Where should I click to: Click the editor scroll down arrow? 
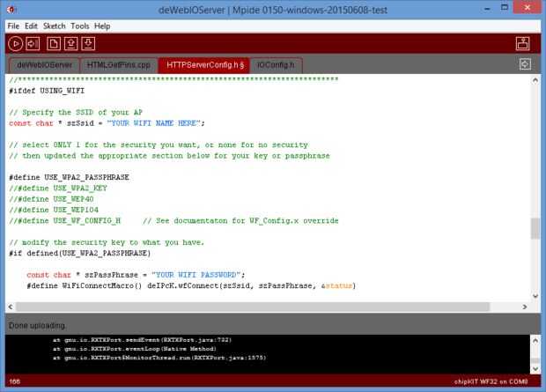tap(535, 296)
